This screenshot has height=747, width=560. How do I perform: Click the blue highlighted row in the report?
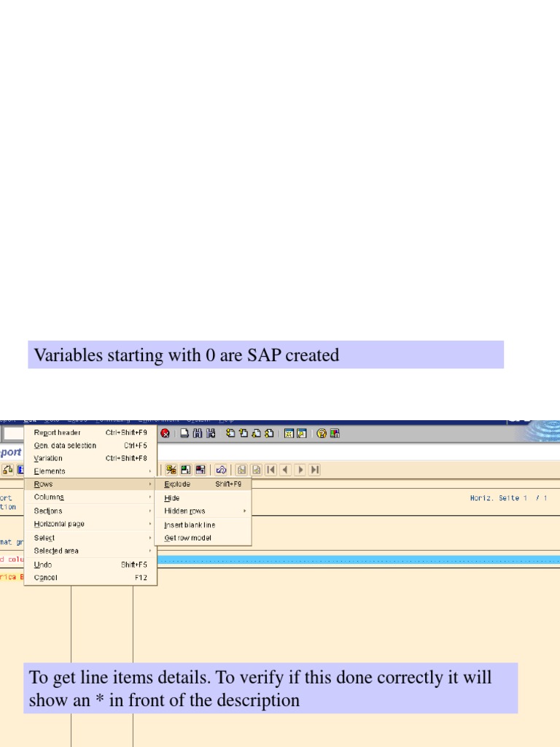(x=359, y=560)
